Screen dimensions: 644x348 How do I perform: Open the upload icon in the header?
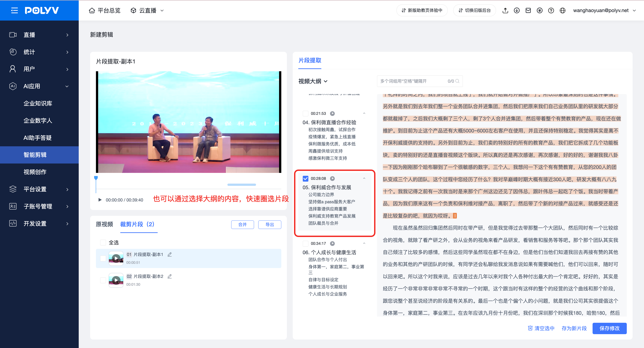(x=505, y=10)
